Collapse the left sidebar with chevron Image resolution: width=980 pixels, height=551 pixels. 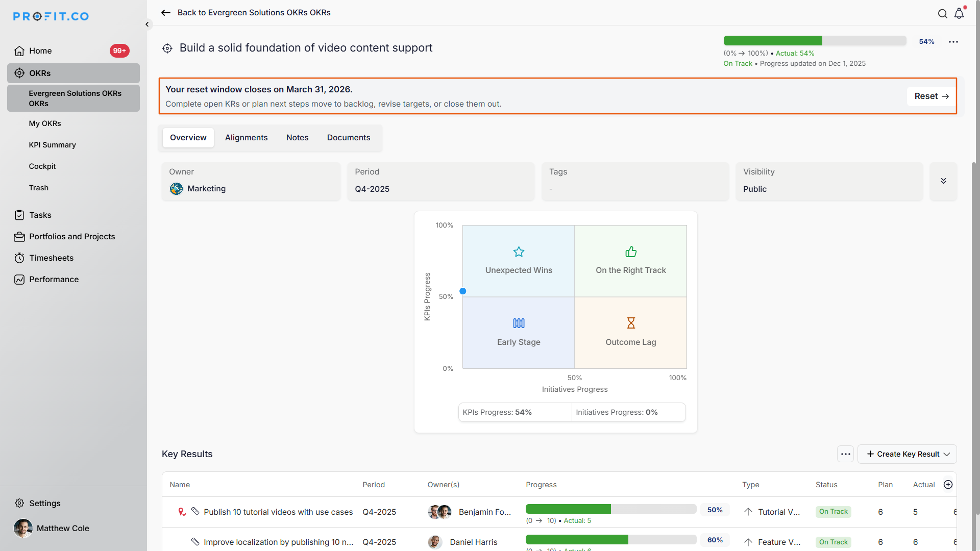[147, 24]
